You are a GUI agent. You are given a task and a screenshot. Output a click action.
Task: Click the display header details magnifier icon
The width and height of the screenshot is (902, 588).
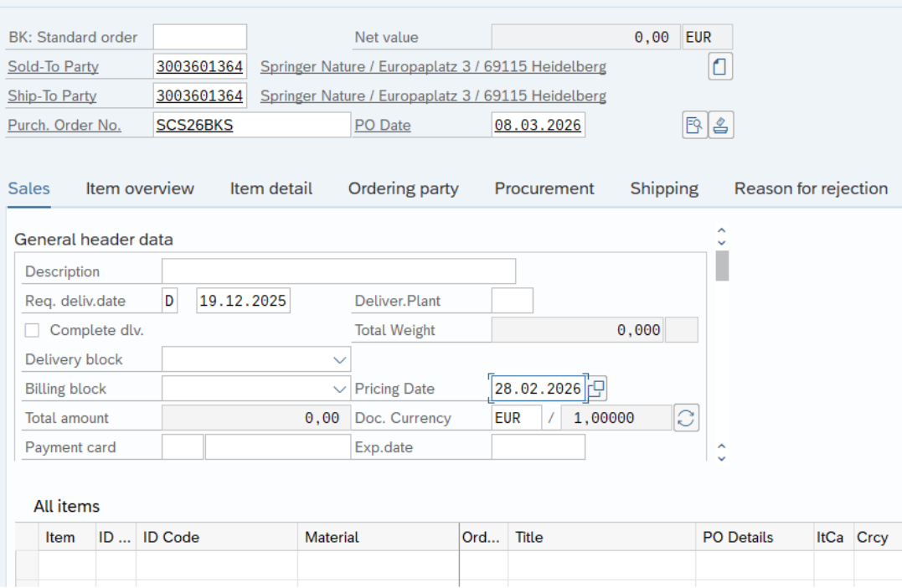tap(694, 125)
